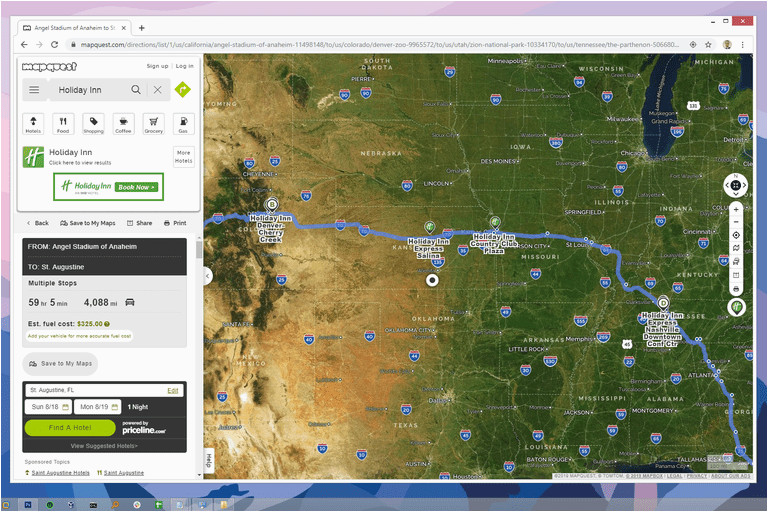Screen dimensions: 768x512
Task: Select the Coffee category icon
Action: (123, 124)
